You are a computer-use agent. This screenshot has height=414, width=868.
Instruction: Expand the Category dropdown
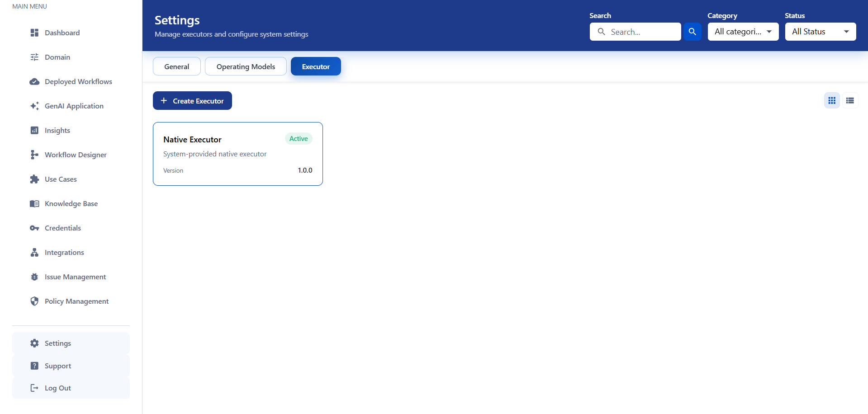tap(743, 32)
